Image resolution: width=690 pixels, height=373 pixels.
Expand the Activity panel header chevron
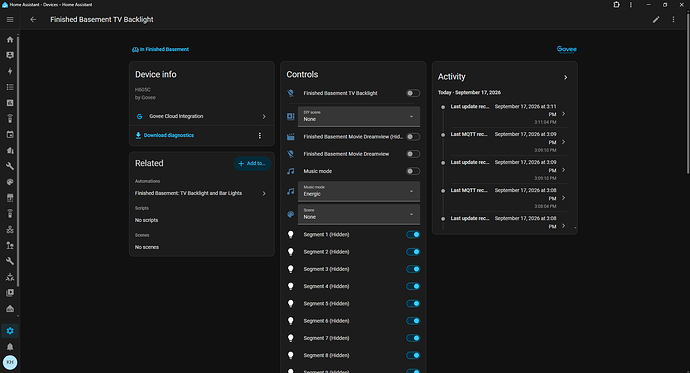point(565,77)
